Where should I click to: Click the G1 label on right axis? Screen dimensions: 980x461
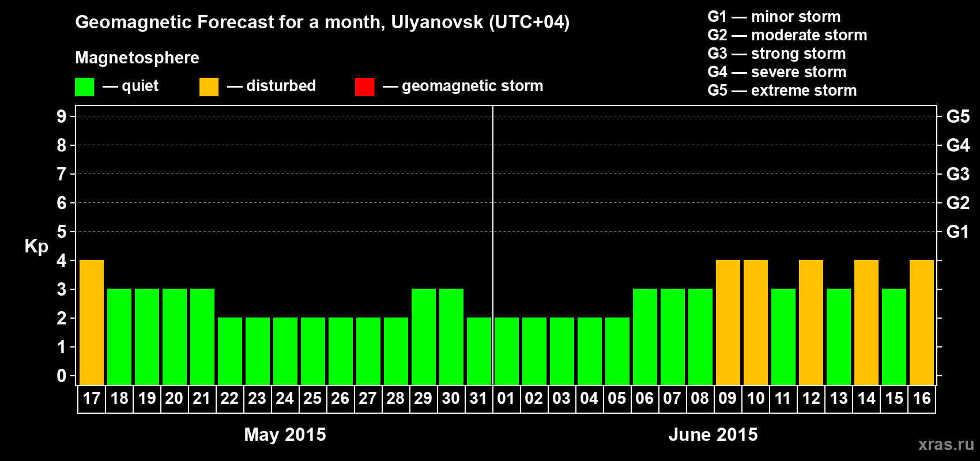point(958,232)
